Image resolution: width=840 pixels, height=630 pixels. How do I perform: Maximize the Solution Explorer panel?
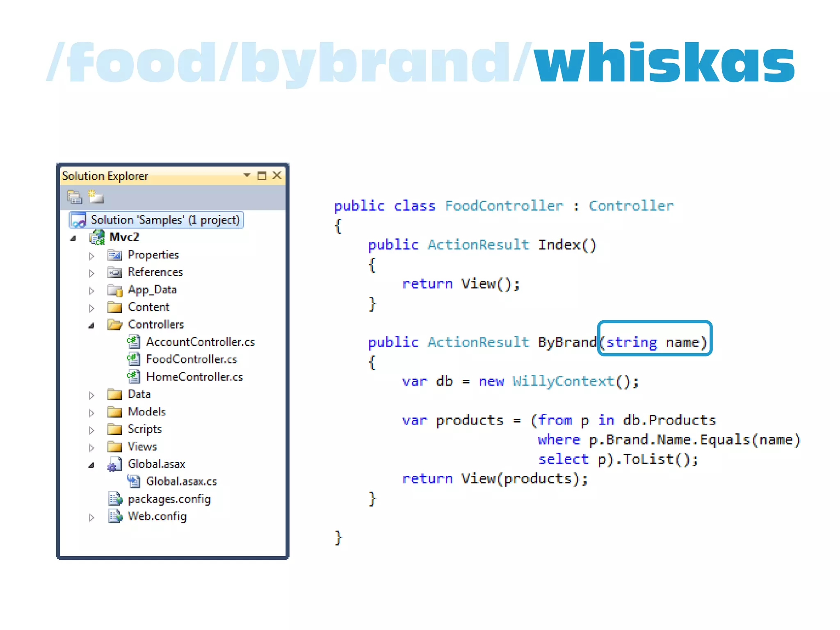click(x=262, y=176)
